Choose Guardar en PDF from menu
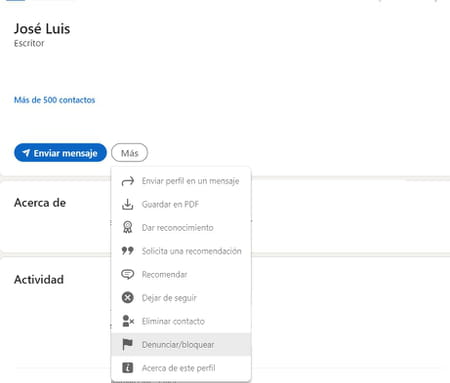The height and width of the screenshot is (383, 450). point(181,204)
